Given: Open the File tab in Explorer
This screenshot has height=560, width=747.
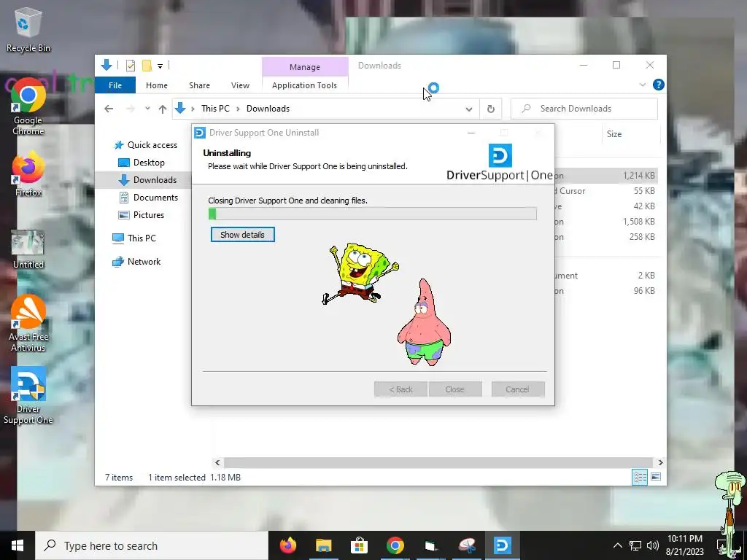Looking at the screenshot, I should pos(115,85).
